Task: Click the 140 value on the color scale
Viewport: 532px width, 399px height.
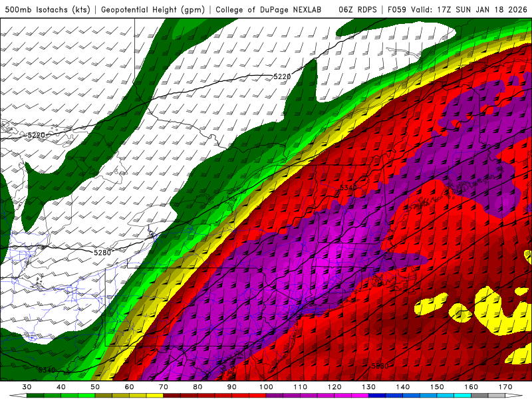Action: tap(403, 387)
